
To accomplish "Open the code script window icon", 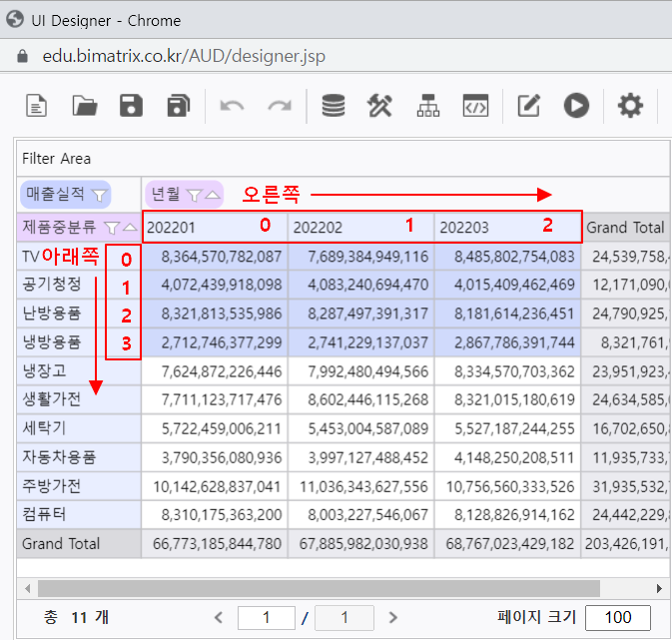I will click(475, 105).
